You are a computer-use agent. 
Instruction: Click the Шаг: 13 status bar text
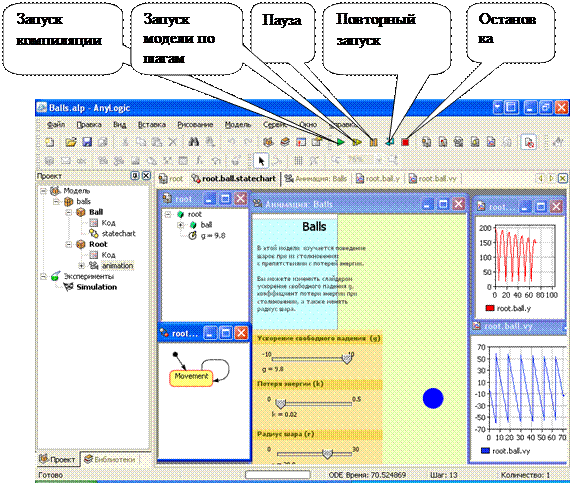tap(443, 475)
